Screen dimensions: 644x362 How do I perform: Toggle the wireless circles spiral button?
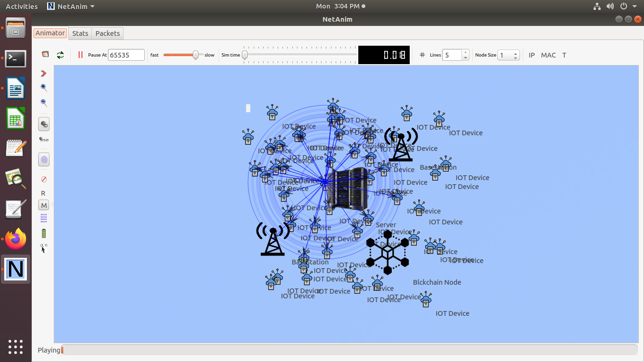click(x=44, y=160)
